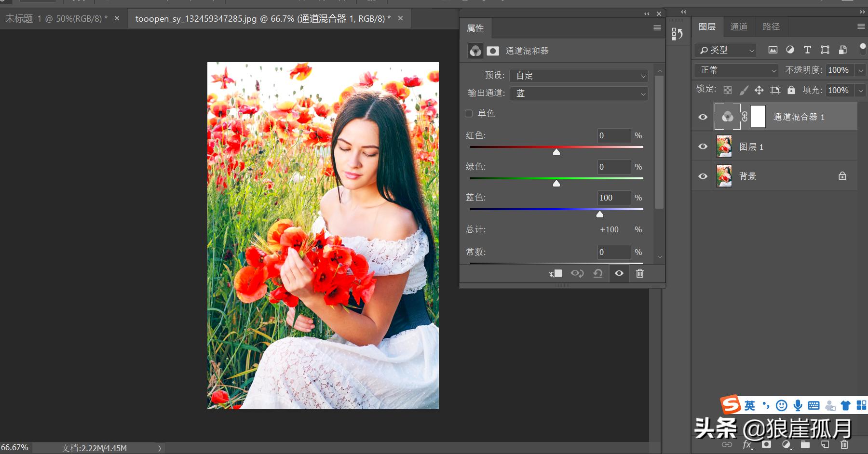Image resolution: width=868 pixels, height=454 pixels.
Task: Open the History panel icon
Action: click(x=677, y=34)
